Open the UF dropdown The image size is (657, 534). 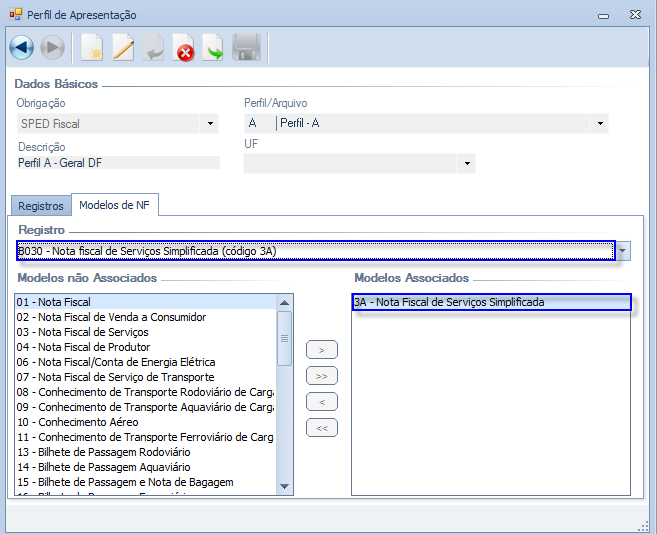coord(466,163)
